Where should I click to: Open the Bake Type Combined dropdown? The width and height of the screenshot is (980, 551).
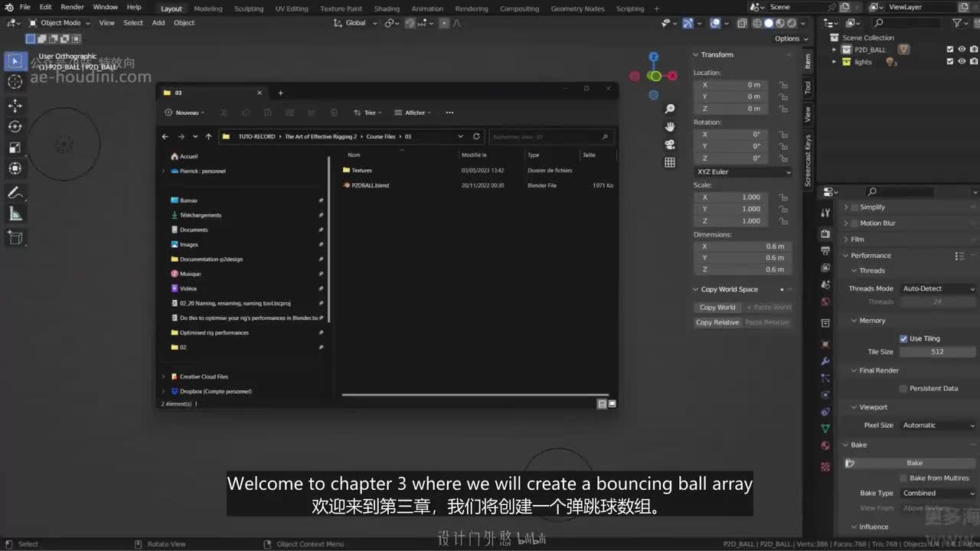pyautogui.click(x=938, y=493)
